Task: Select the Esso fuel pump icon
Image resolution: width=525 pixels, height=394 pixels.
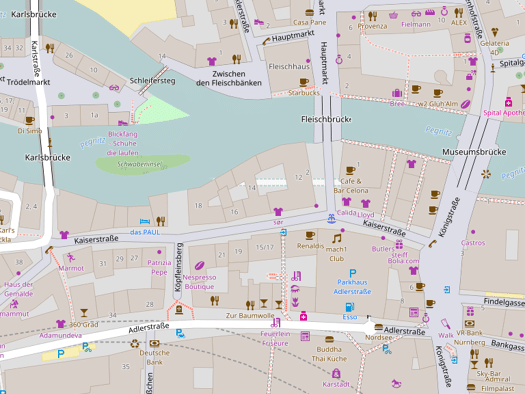Action: 350,307
